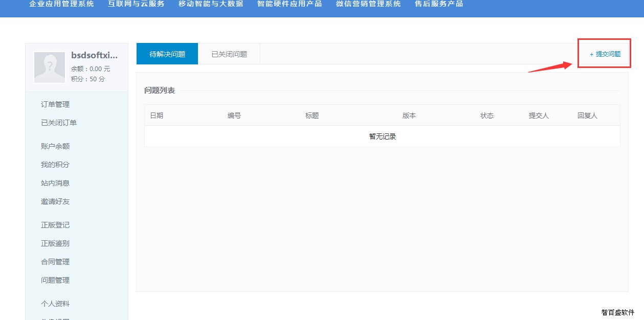The height and width of the screenshot is (320, 644).
Task: Click the 问题列表 section heading
Action: [x=160, y=90]
